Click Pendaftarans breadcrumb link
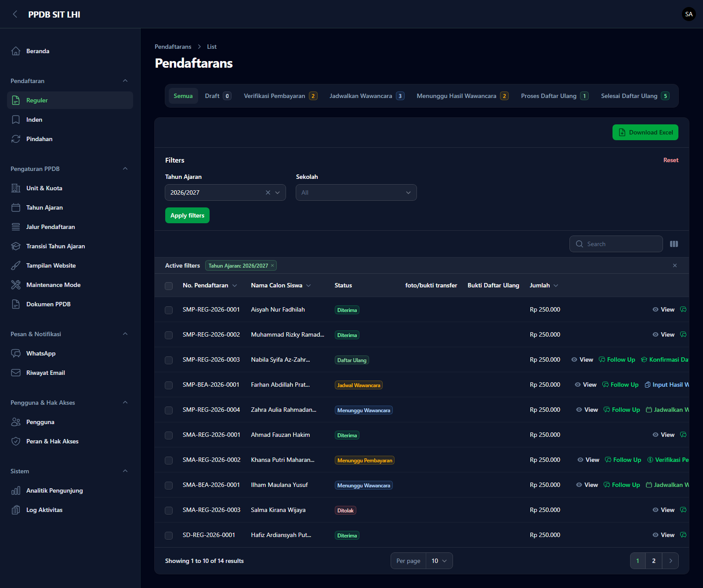The height and width of the screenshot is (588, 703). 173,47
